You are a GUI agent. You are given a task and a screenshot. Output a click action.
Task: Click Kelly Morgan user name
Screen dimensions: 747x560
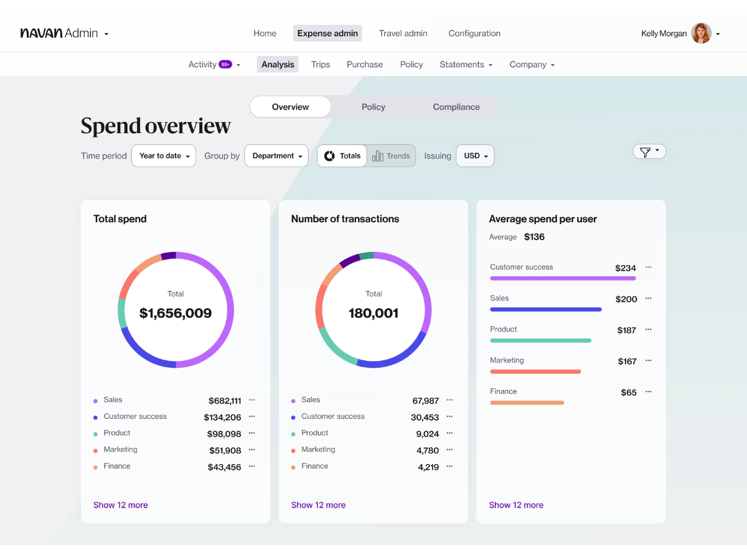[664, 34]
